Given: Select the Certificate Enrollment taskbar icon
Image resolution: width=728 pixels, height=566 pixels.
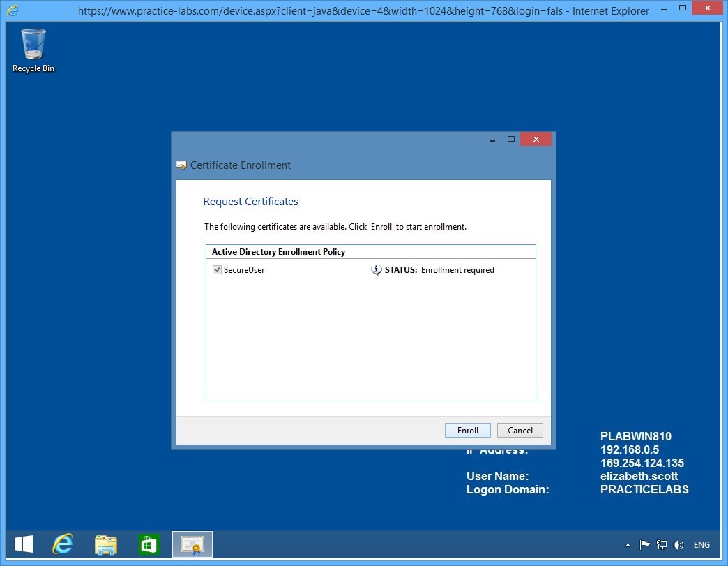Looking at the screenshot, I should [x=192, y=544].
